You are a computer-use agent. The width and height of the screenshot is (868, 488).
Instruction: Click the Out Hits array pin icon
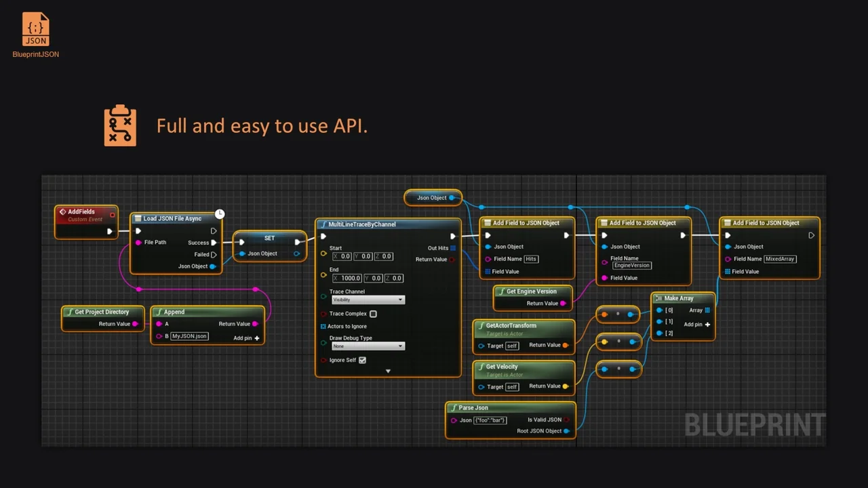point(452,248)
